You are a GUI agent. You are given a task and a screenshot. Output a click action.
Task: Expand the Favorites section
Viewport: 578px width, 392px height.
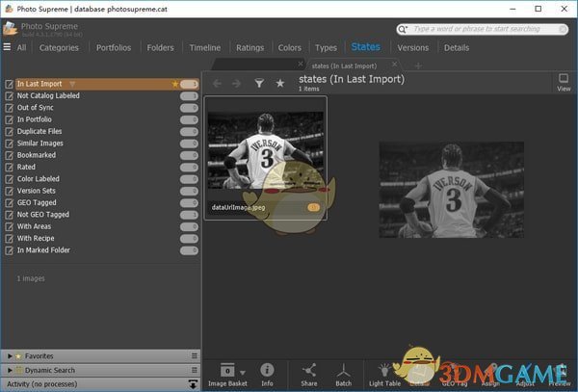coord(11,355)
